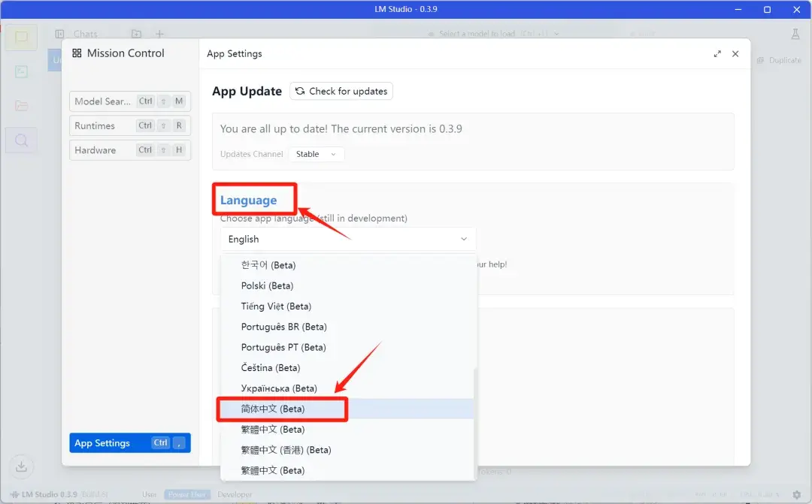
Task: Open Runtimes in Mission Control
Action: [x=130, y=125]
